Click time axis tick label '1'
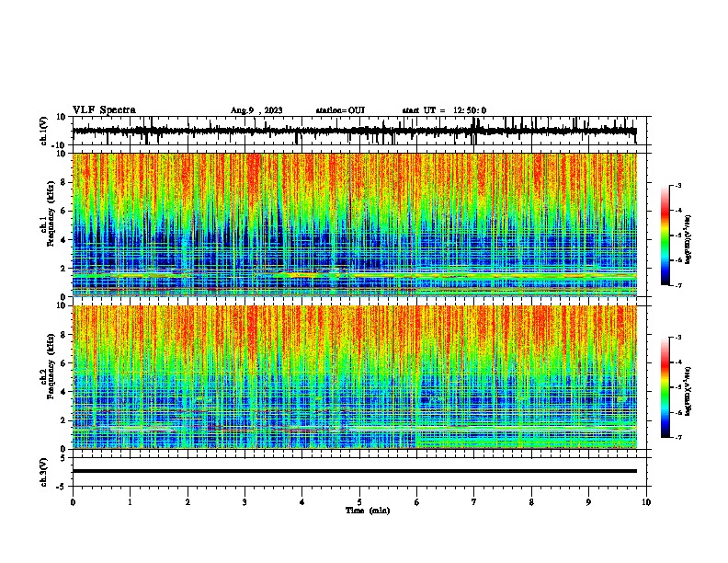This screenshot has height=563, width=728. 130,502
